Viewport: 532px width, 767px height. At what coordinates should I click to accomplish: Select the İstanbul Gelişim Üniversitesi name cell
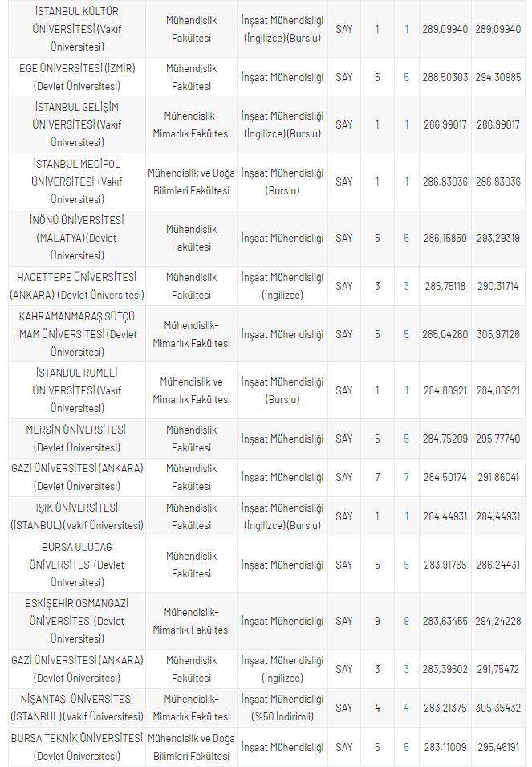77,124
